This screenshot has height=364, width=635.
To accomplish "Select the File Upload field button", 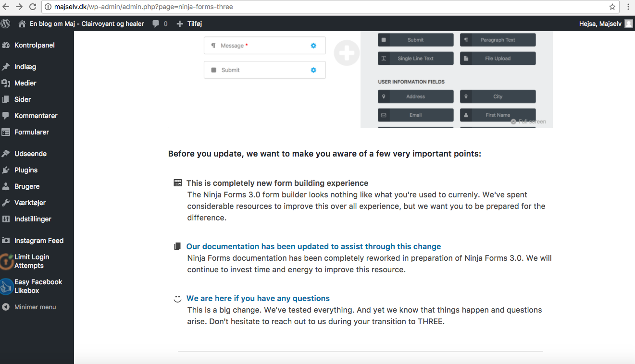I will (498, 59).
